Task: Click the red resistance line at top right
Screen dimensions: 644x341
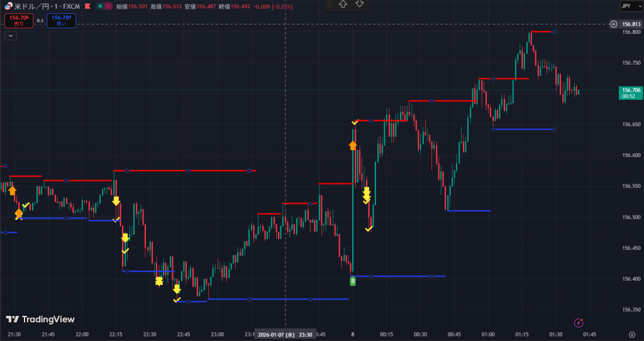Action: (541, 31)
